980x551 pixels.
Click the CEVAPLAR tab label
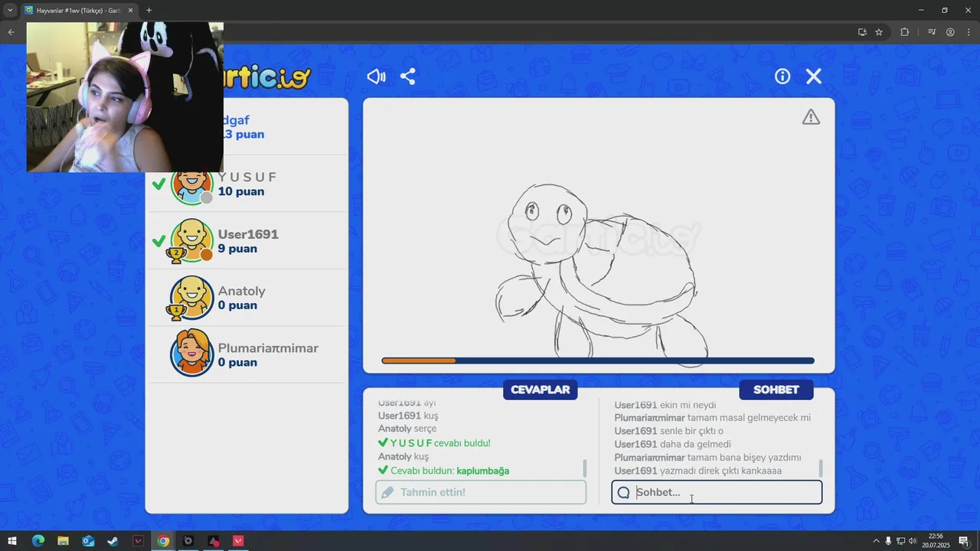coord(541,390)
